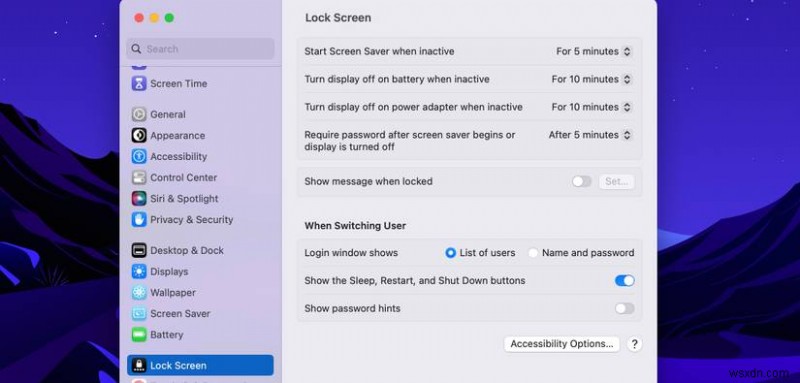Click the Show password hints label

[352, 309]
